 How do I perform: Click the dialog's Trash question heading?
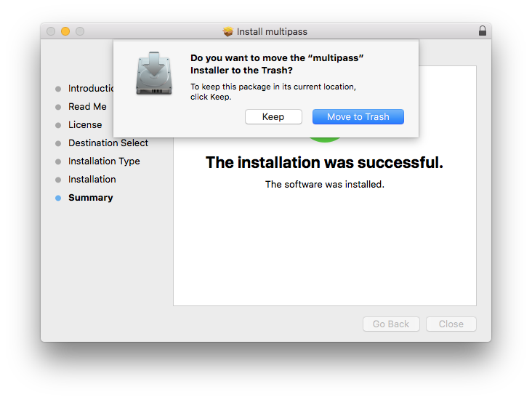point(277,64)
